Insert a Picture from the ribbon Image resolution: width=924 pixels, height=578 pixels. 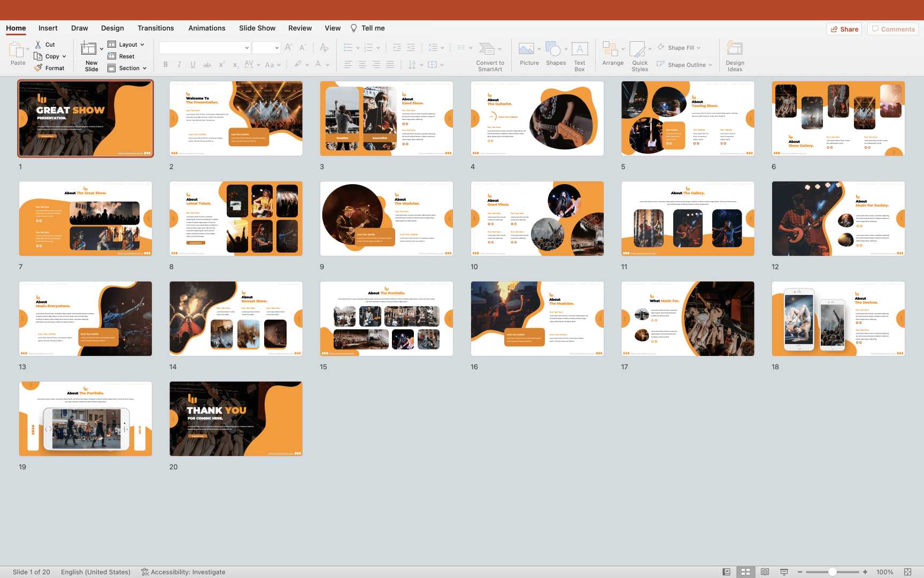pyautogui.click(x=526, y=49)
